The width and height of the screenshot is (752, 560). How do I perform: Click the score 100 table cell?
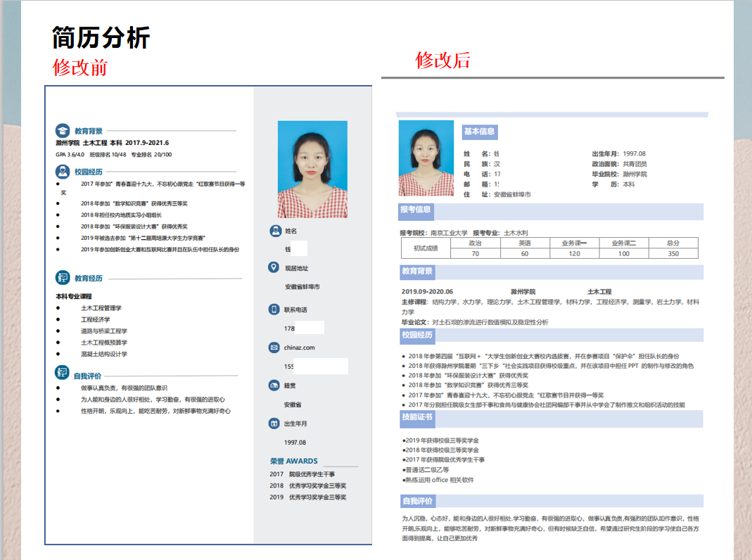pyautogui.click(x=624, y=254)
